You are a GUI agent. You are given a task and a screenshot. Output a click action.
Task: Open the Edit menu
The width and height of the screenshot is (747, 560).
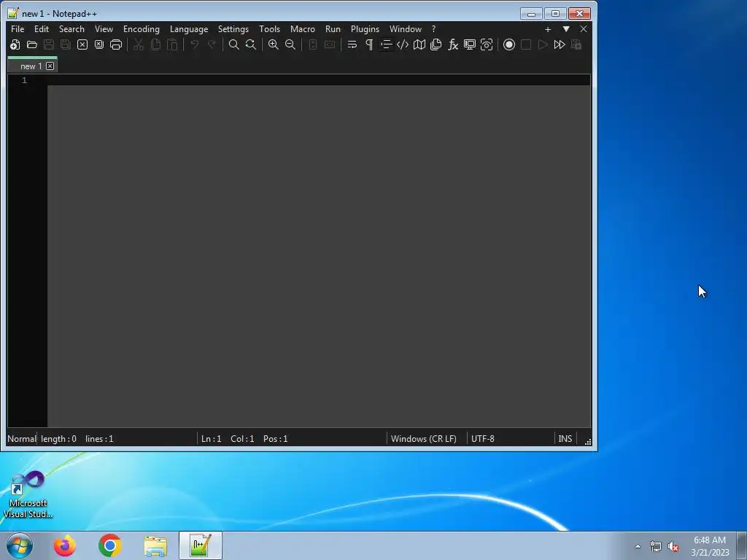(42, 29)
